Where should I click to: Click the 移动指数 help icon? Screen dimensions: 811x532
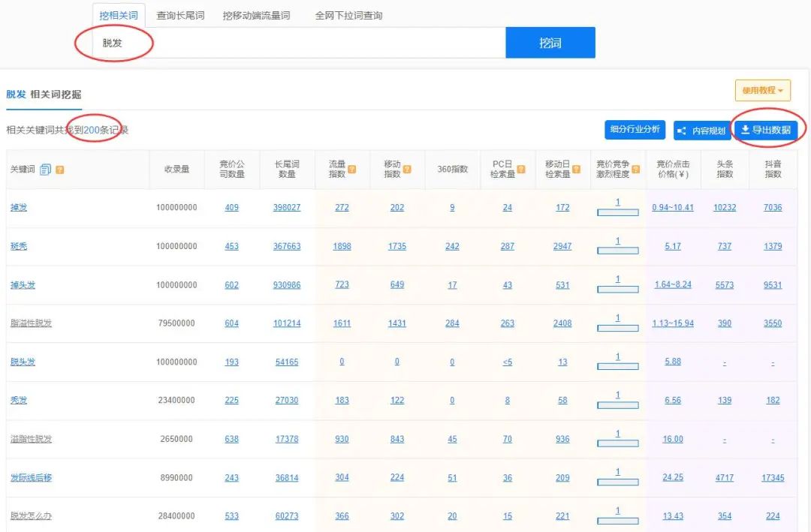(407, 169)
